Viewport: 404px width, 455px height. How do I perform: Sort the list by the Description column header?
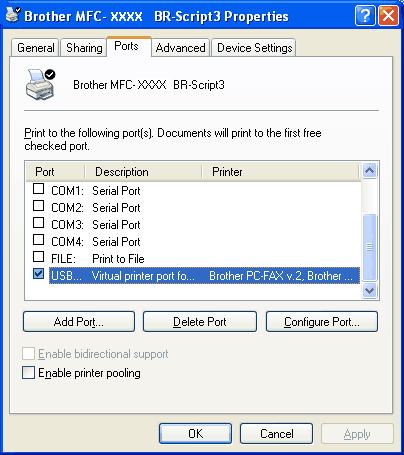143,172
